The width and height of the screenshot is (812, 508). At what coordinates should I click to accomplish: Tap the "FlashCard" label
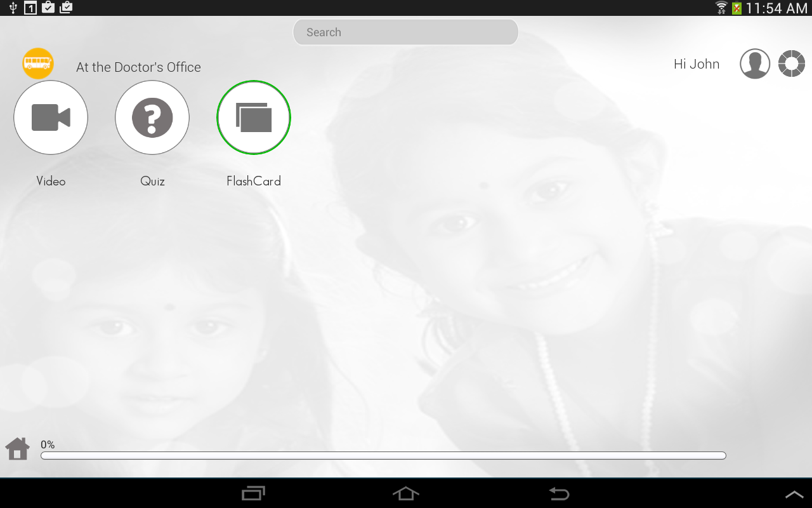point(254,181)
